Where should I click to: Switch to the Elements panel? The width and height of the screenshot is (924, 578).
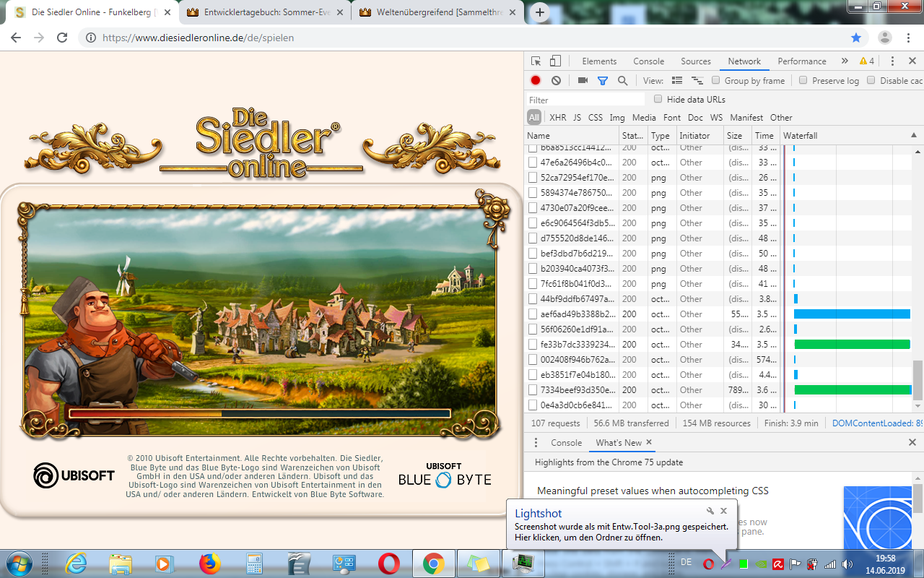point(599,61)
